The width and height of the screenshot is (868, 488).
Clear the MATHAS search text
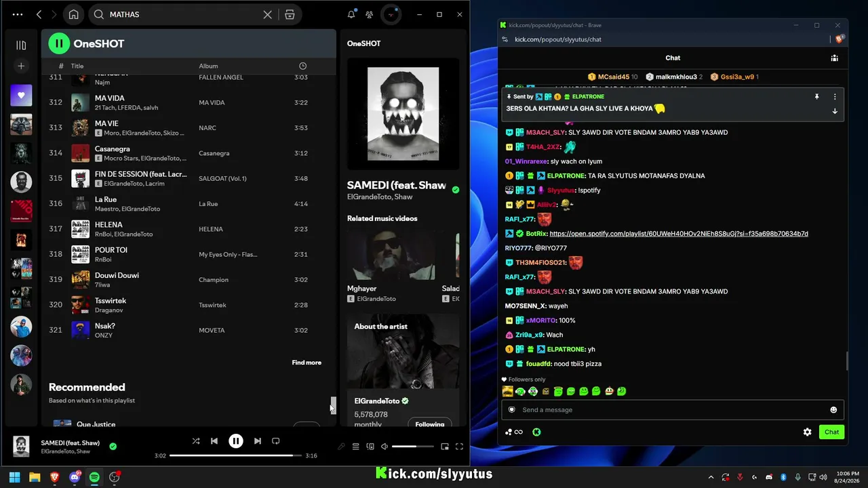coord(268,14)
